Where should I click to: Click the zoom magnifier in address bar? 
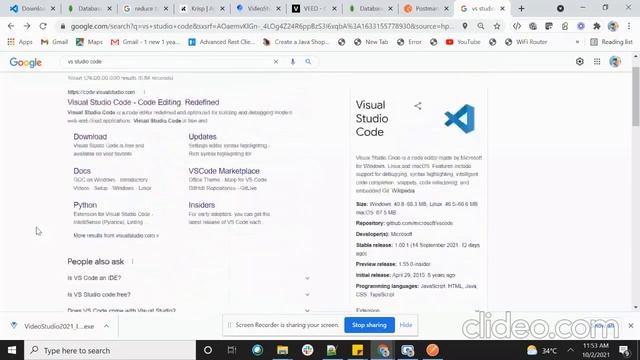[481, 26]
